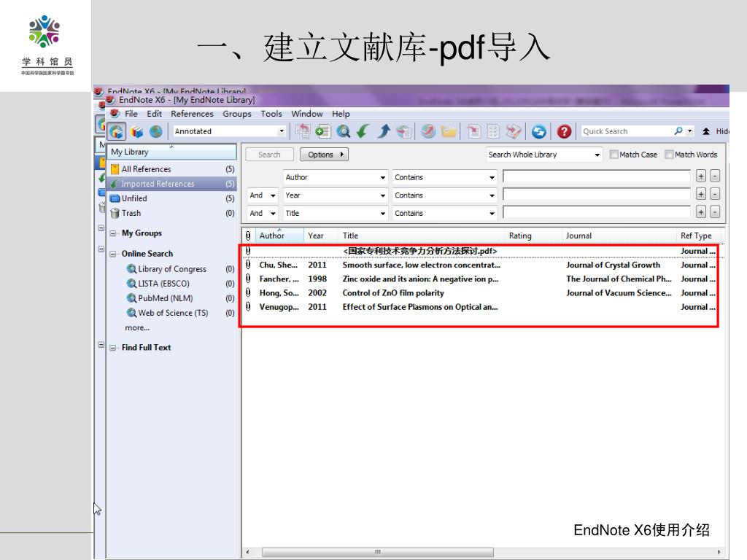Click the plus button in Author search row
747x560 pixels.
click(x=701, y=176)
